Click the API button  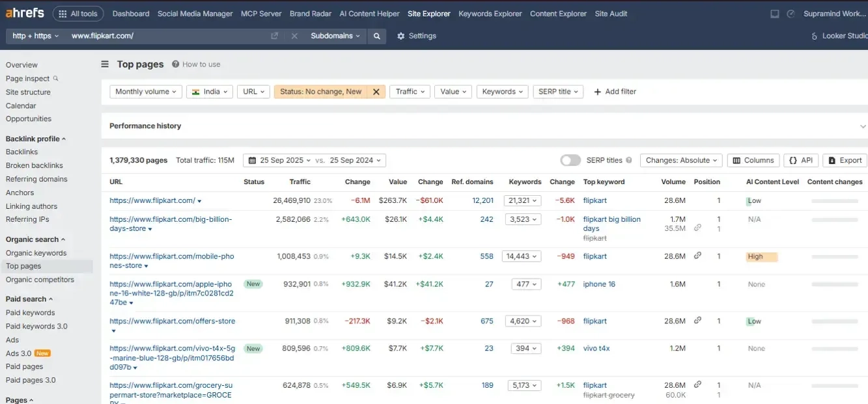pos(801,160)
